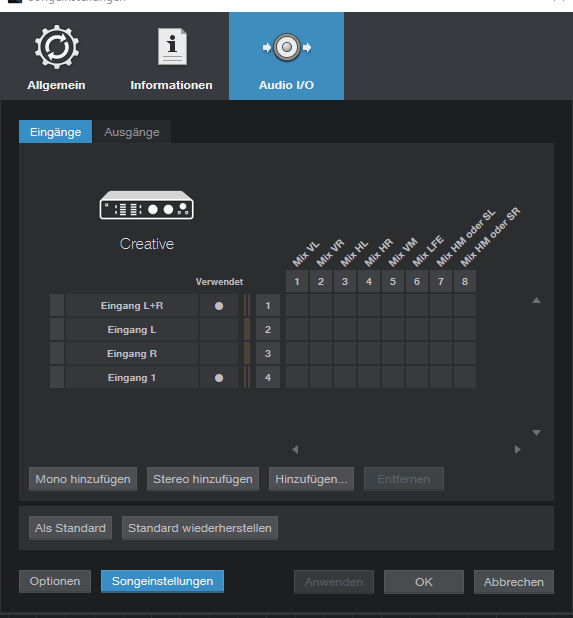Open the Hinzufügen... dialog
The image size is (573, 618).
click(x=311, y=479)
